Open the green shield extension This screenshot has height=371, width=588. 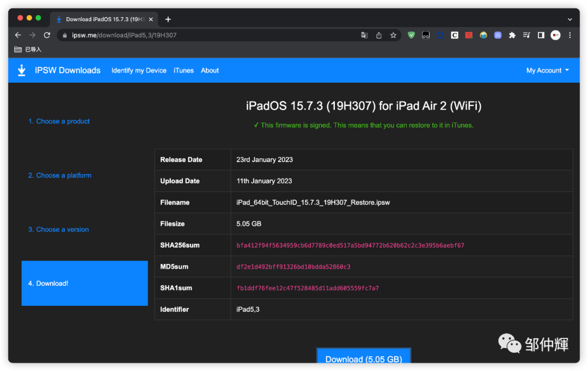412,35
